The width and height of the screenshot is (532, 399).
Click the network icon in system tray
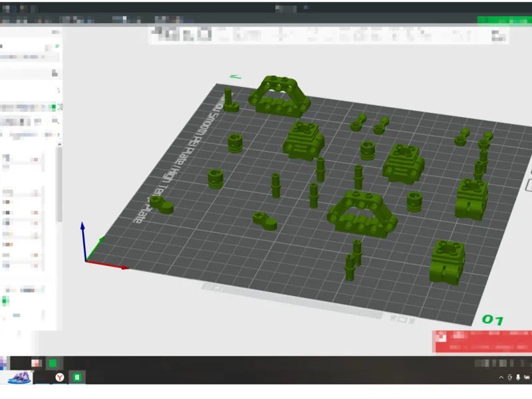point(527,377)
